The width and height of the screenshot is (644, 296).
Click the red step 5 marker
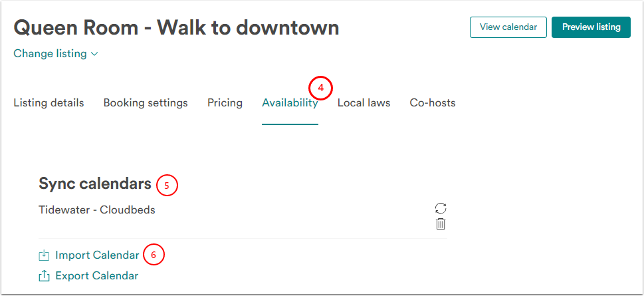(167, 185)
